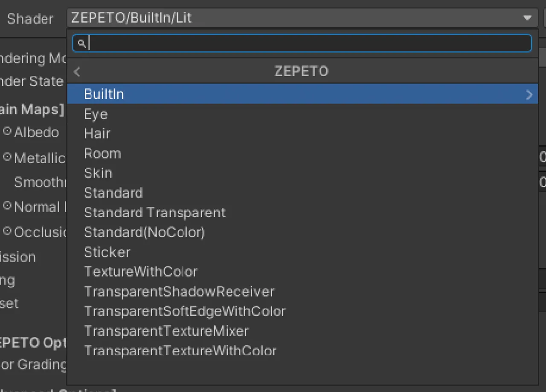Select the Eye shader
This screenshot has height=392, width=546.
click(x=96, y=114)
